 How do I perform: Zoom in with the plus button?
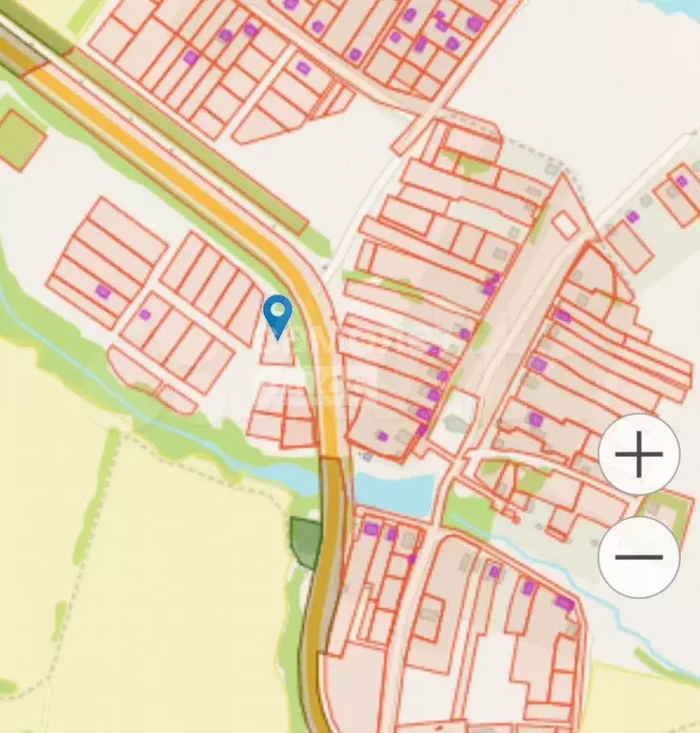pyautogui.click(x=639, y=454)
